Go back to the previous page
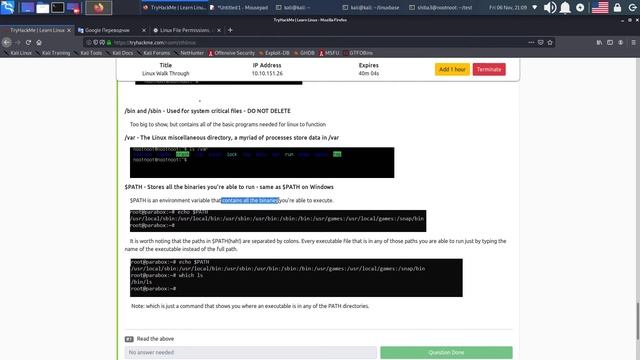 [x=7, y=42]
